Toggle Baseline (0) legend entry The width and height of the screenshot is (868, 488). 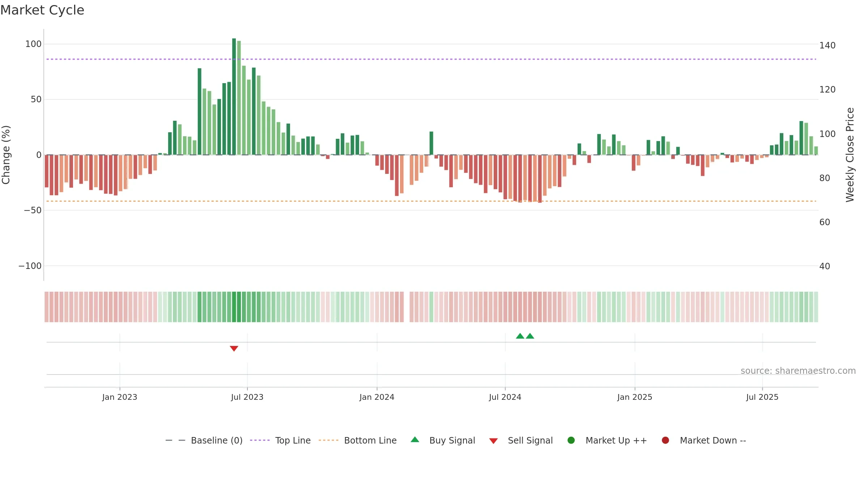pyautogui.click(x=204, y=440)
